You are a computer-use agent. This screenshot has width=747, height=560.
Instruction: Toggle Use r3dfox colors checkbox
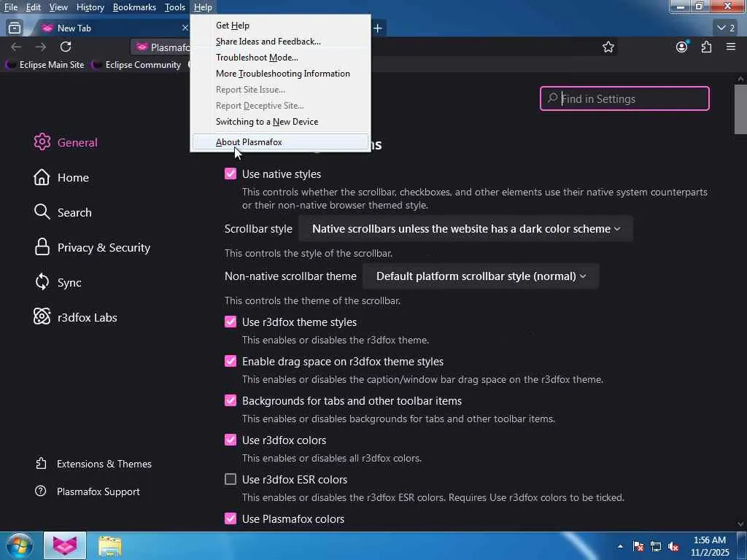230,440
